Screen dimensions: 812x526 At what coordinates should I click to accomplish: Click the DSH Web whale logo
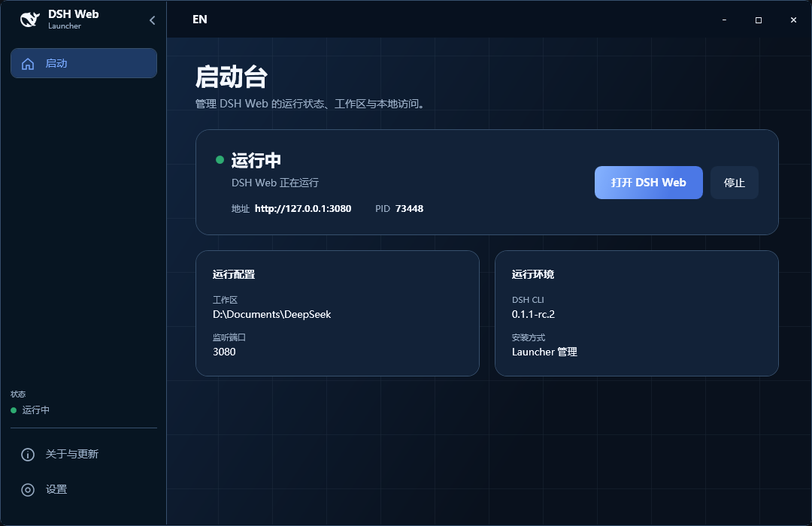tap(29, 19)
